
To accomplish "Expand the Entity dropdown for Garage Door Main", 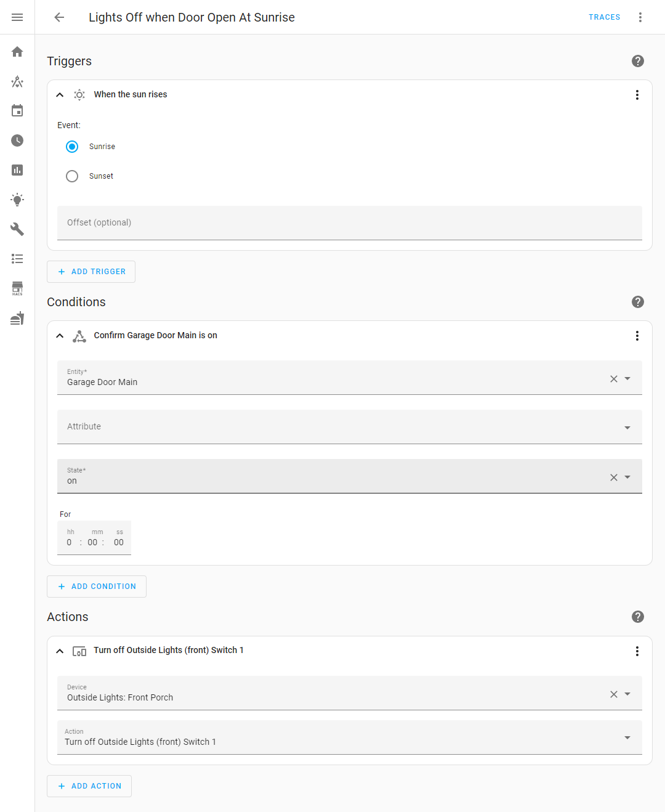I will click(x=627, y=378).
